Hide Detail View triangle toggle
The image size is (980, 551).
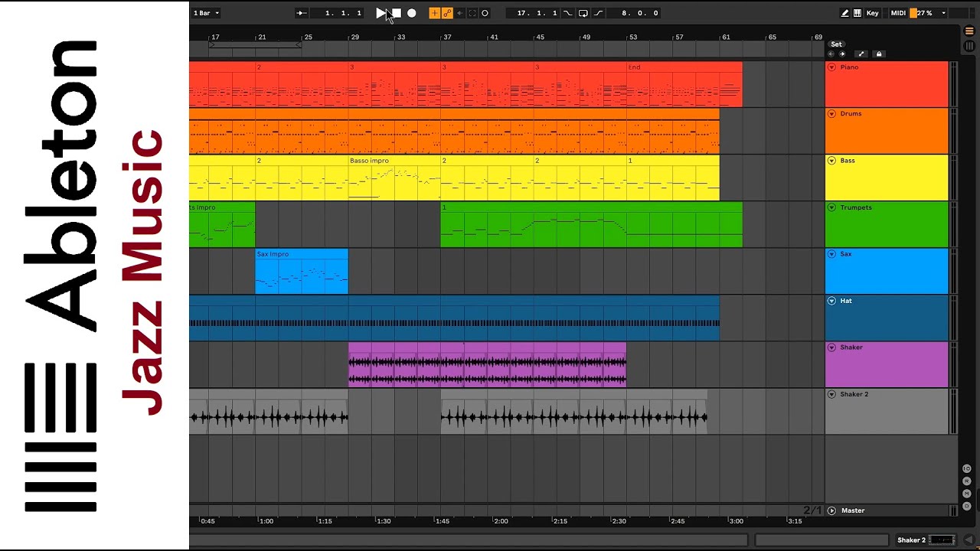coord(969,540)
